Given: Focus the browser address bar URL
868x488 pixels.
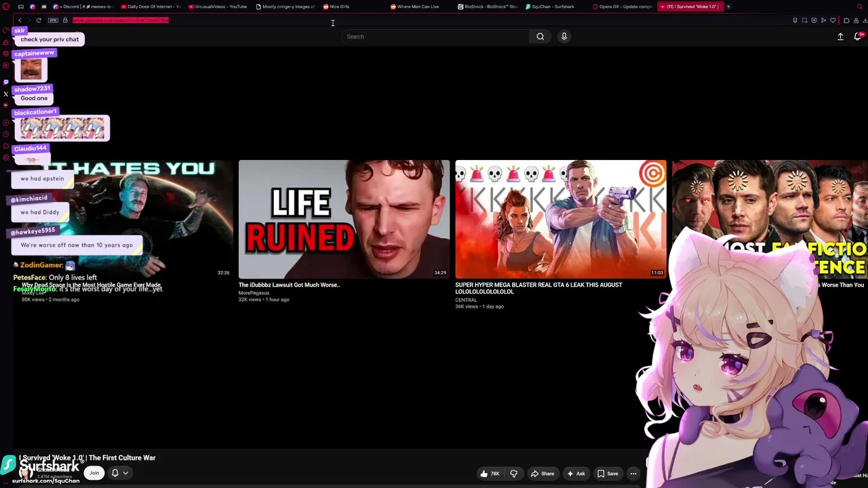Looking at the screenshot, I should 120,20.
